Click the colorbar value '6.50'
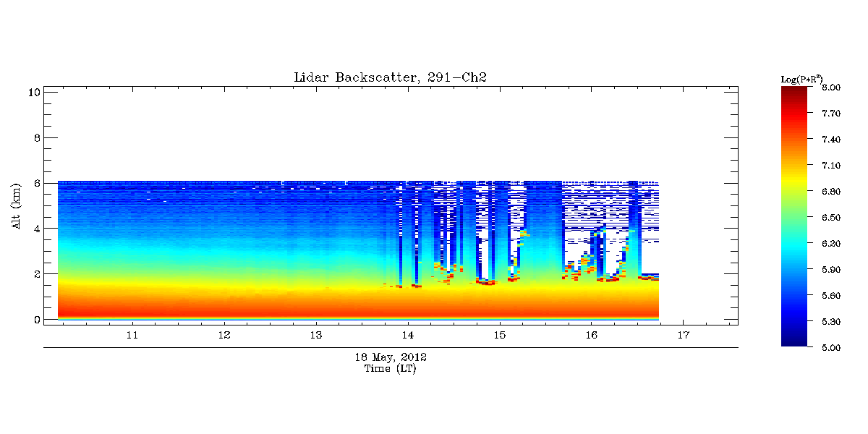 click(831, 218)
